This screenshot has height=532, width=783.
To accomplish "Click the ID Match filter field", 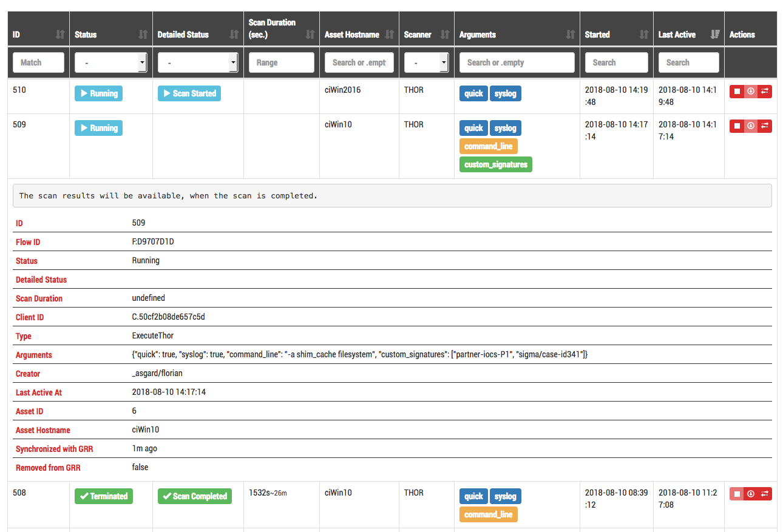I will [x=38, y=62].
